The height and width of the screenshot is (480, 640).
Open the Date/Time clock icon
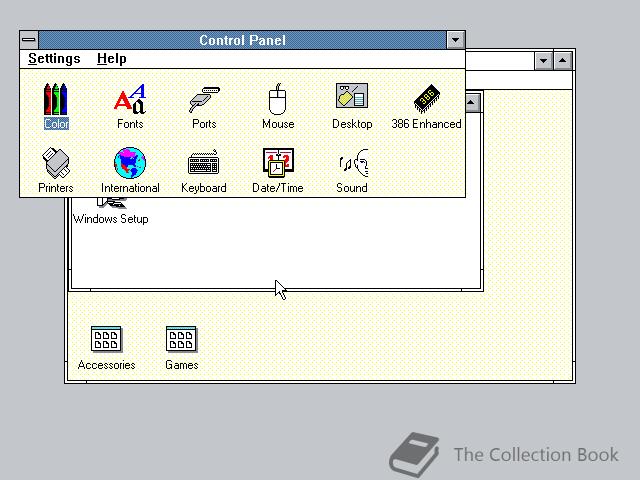(278, 162)
